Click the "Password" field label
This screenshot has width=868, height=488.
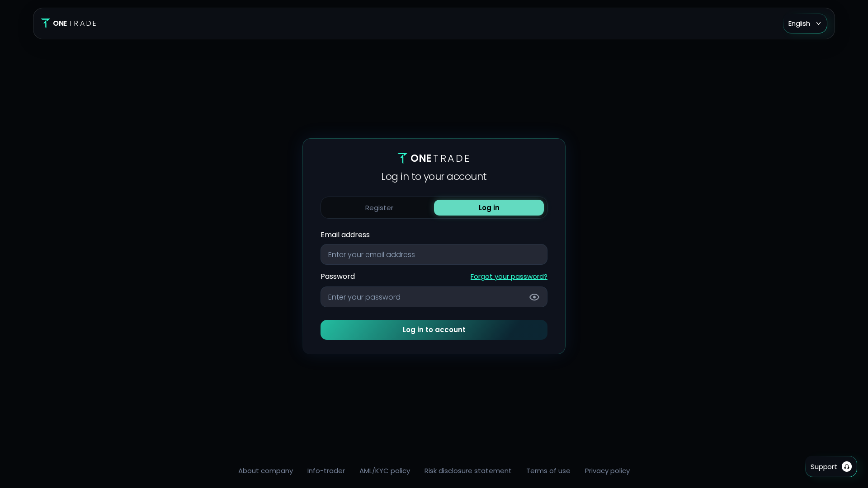pyautogui.click(x=337, y=277)
